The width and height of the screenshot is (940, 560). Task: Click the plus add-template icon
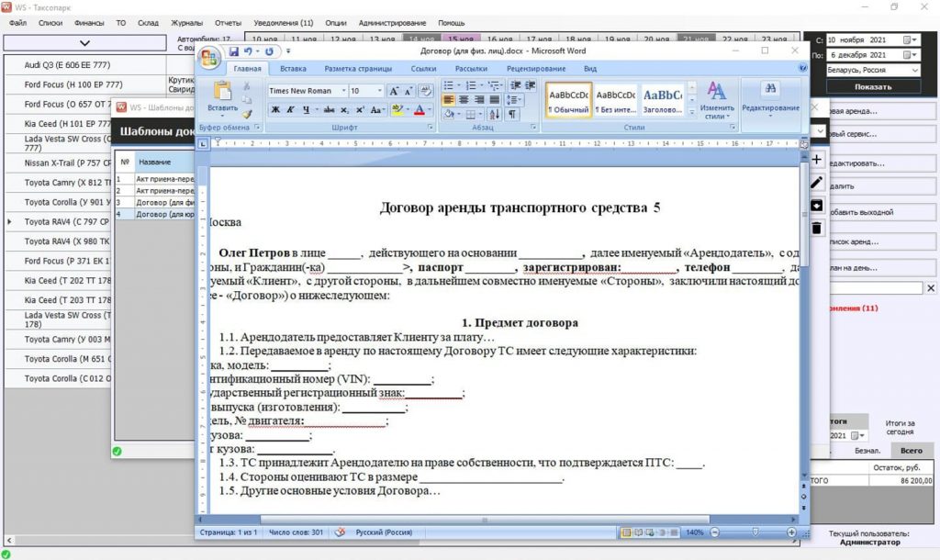tap(816, 160)
